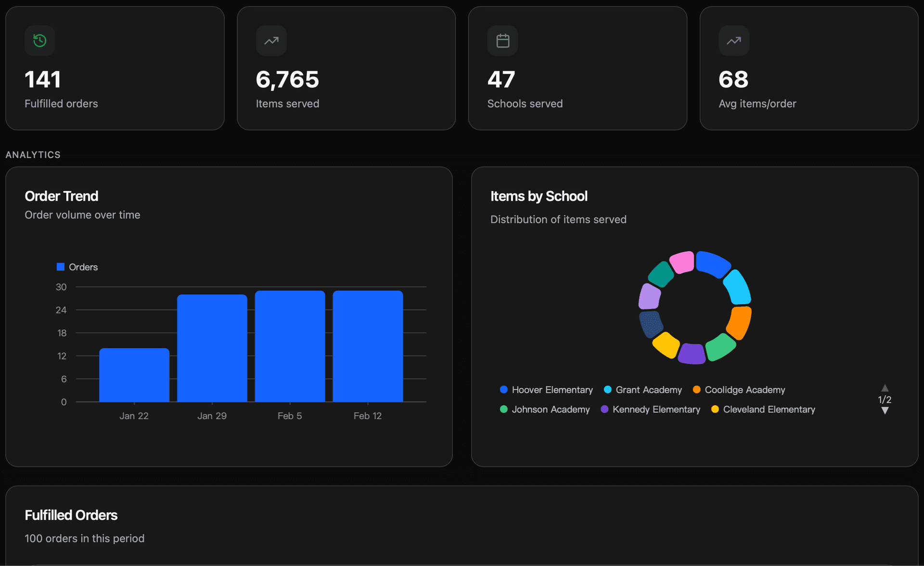Select the Kennedy Elementary legend marker
The image size is (924, 566).
coord(604,409)
